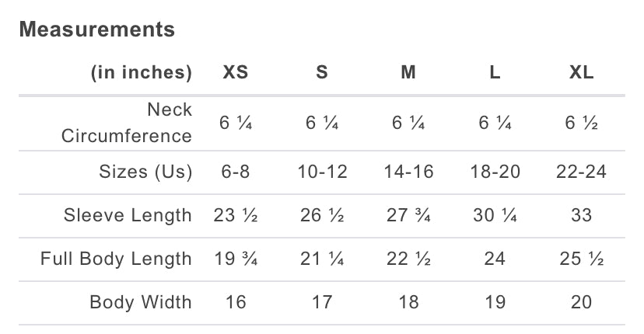Image resolution: width=644 pixels, height=334 pixels.
Task: Select the XL size column header
Action: click(582, 73)
